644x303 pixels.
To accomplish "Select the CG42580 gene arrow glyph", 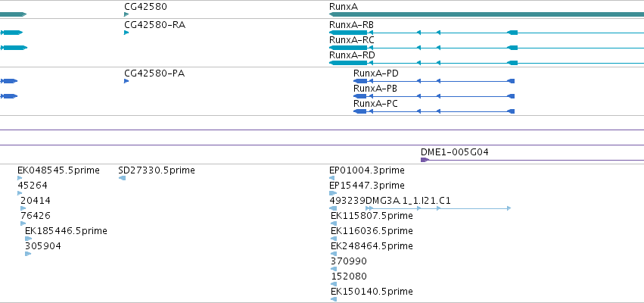I will tap(126, 14).
